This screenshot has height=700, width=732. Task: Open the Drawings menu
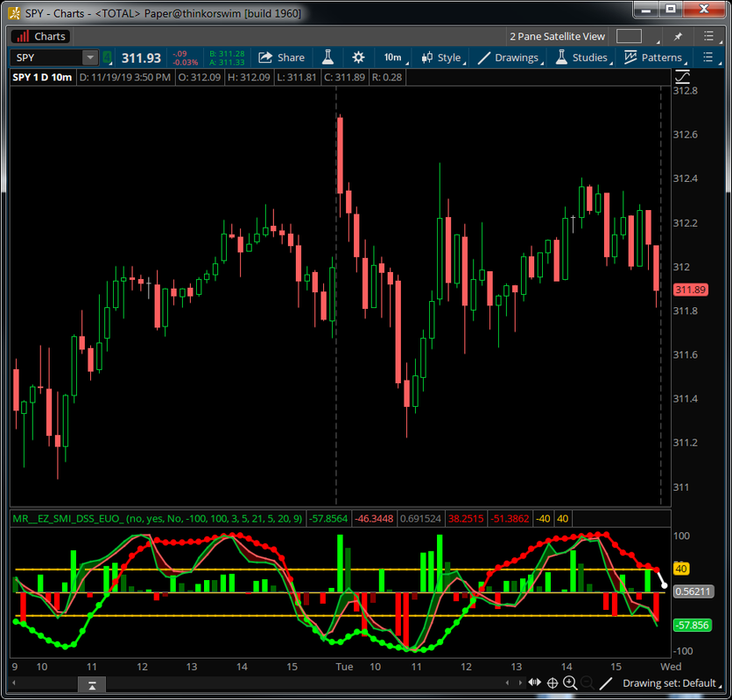(x=509, y=58)
